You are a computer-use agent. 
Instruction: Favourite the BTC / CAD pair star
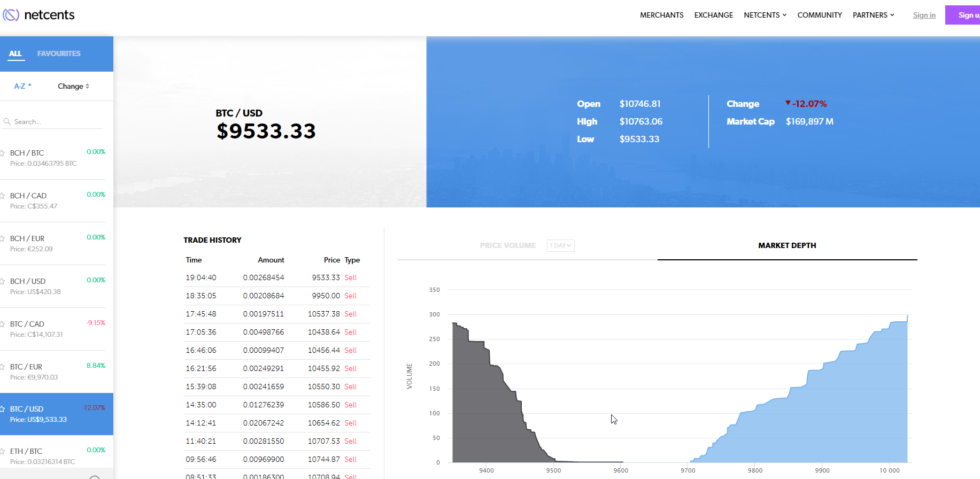click(x=3, y=324)
